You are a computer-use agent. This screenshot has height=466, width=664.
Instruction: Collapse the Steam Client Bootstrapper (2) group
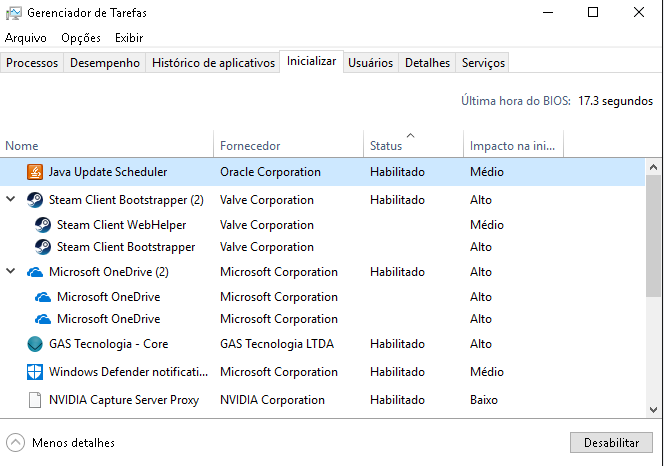click(11, 199)
